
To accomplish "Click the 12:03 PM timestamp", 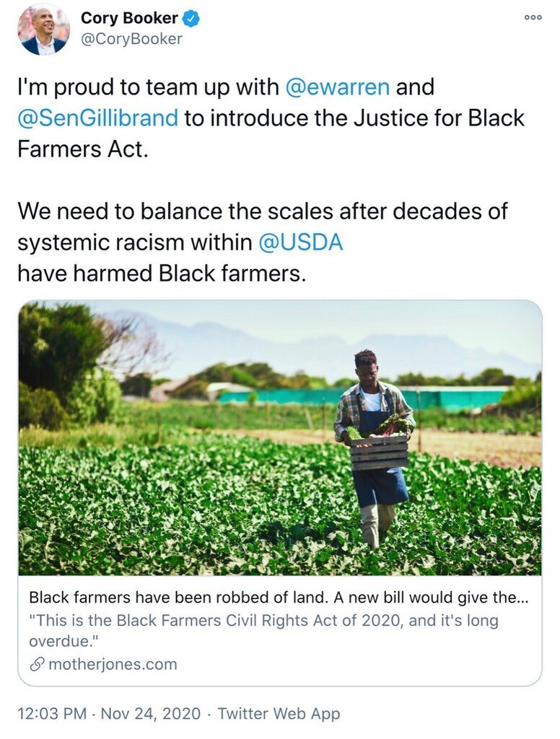I will coord(50,714).
